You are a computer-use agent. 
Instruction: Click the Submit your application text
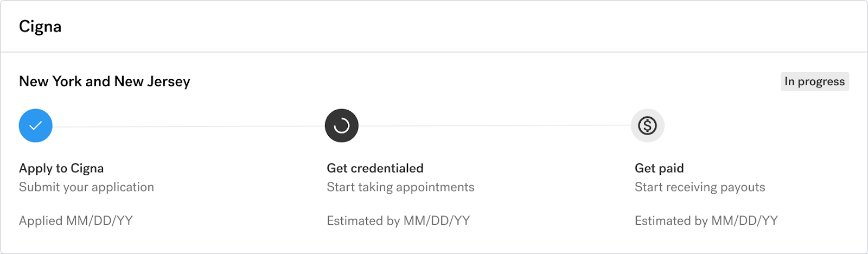click(86, 187)
